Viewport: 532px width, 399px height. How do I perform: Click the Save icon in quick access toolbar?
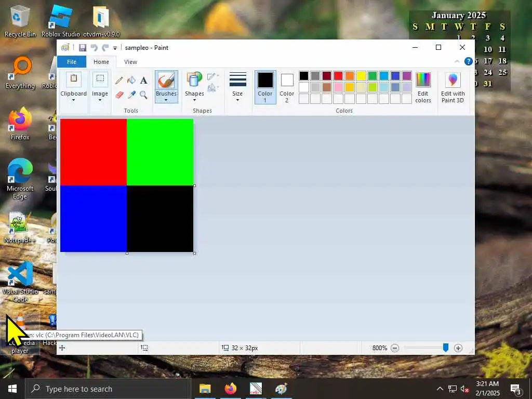(x=83, y=48)
